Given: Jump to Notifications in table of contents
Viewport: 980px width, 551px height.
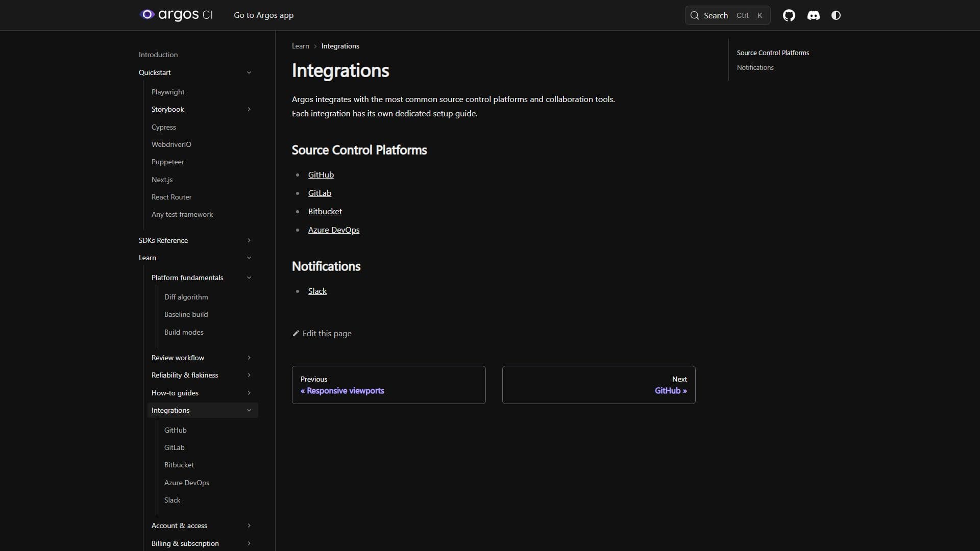Looking at the screenshot, I should click(x=755, y=67).
